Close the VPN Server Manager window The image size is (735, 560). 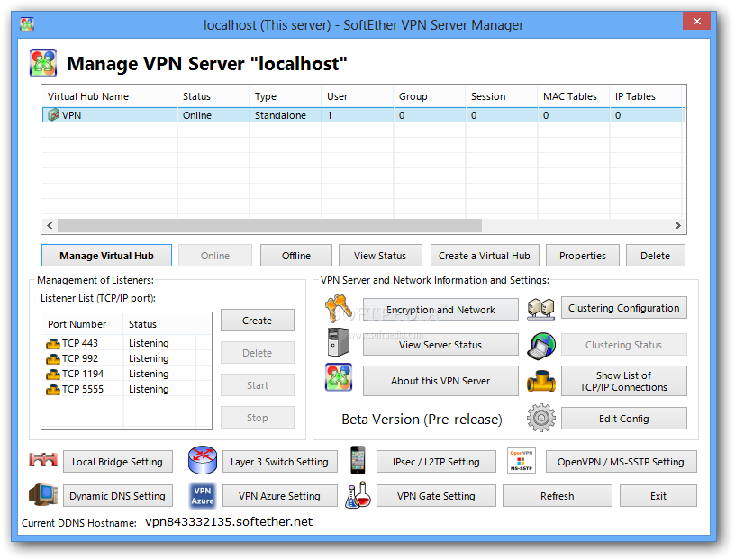point(696,21)
